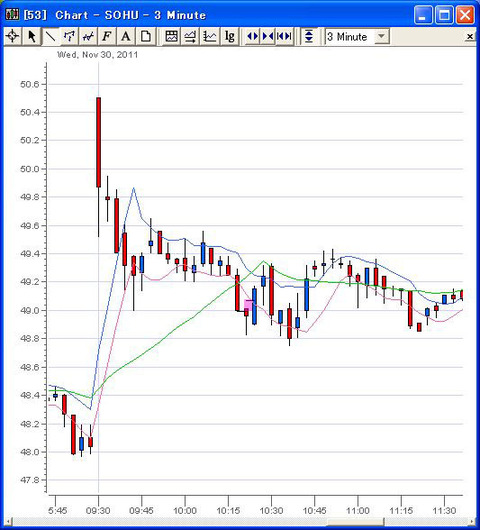
Task: Click the 50.6 price axis label
Action: pyautogui.click(x=29, y=84)
